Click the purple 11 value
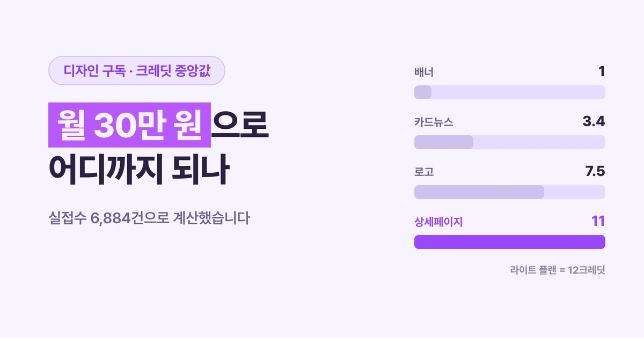 598,221
